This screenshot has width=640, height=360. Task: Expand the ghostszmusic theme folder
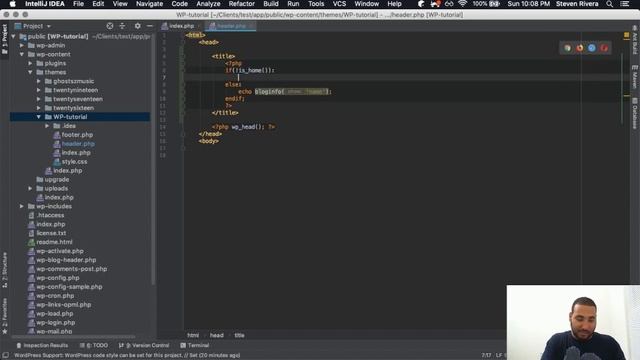(39, 81)
